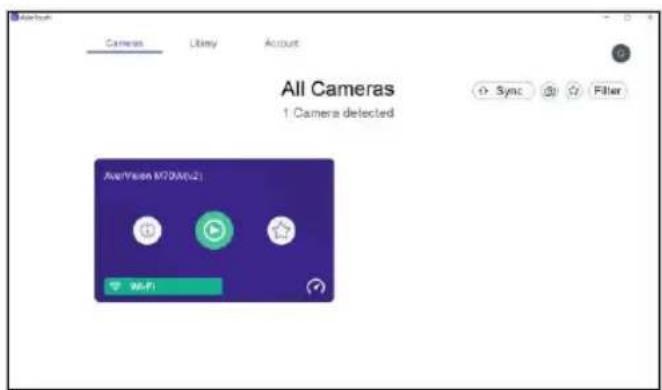This screenshot has height=390, width=662.
Task: Switch to the Cameras tab
Action: [x=124, y=43]
